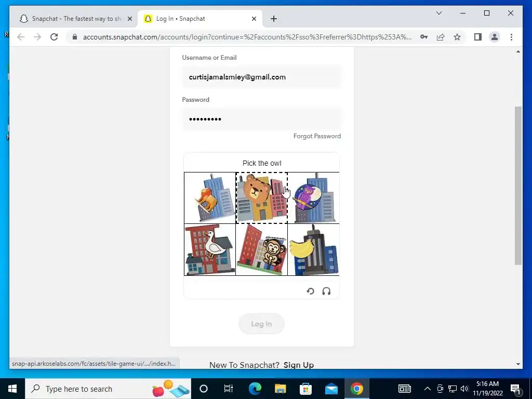532x399 pixels.
Task: Open Microsoft Store from taskbar
Action: pos(305,389)
